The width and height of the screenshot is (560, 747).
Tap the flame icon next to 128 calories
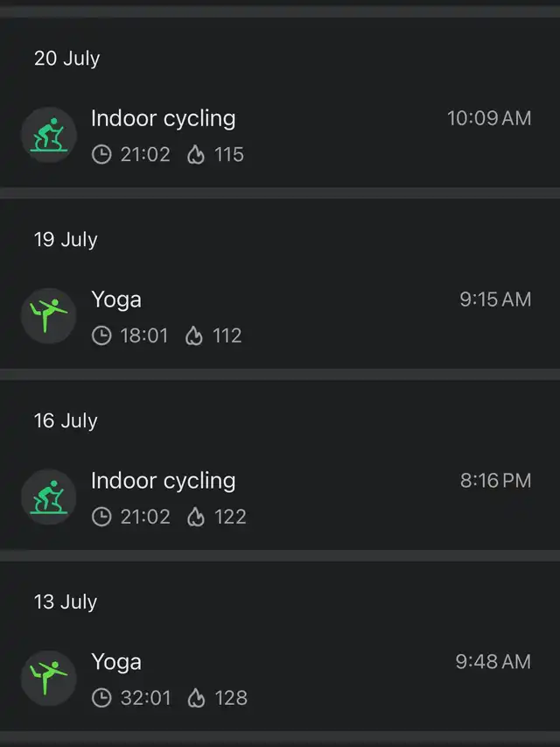click(196, 698)
